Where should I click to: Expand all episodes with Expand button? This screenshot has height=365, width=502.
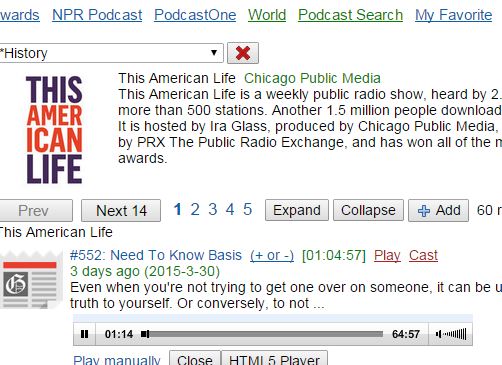click(297, 210)
